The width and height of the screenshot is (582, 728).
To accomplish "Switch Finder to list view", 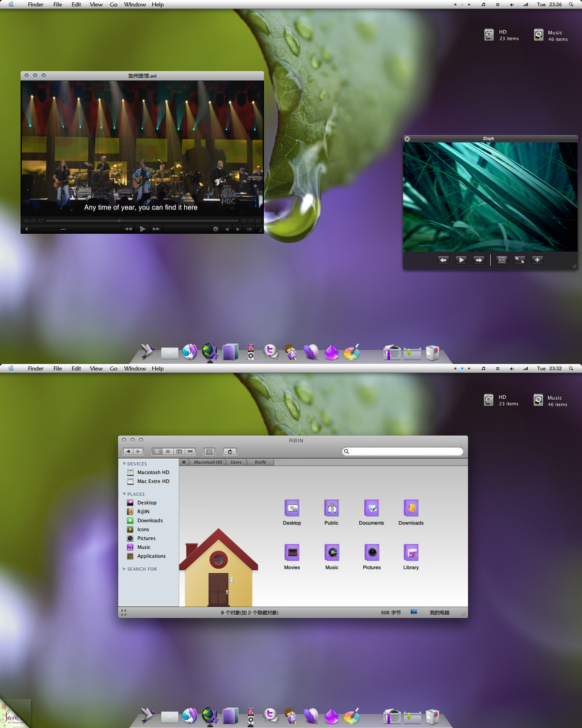I will click(x=168, y=451).
